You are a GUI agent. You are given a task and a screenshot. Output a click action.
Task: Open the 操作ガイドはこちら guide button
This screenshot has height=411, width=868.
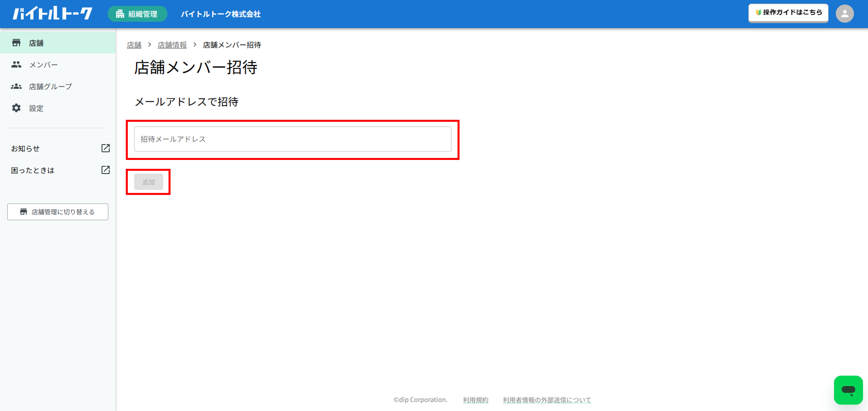pyautogui.click(x=788, y=13)
